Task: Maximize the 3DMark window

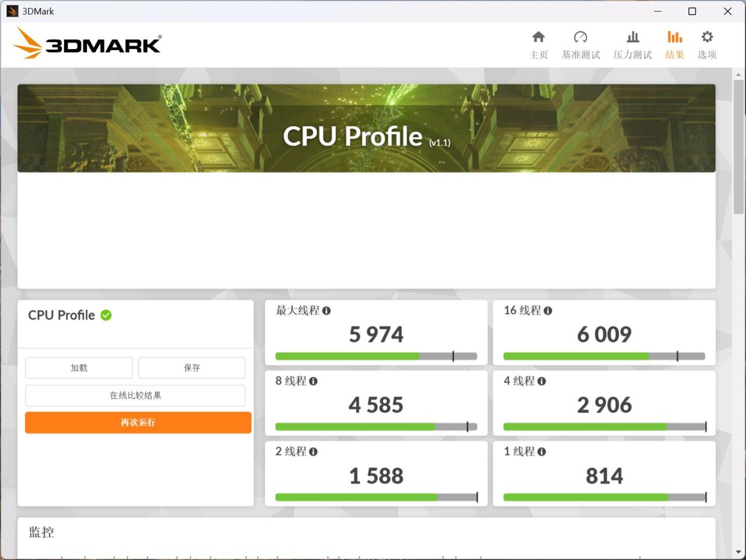Action: pos(692,11)
